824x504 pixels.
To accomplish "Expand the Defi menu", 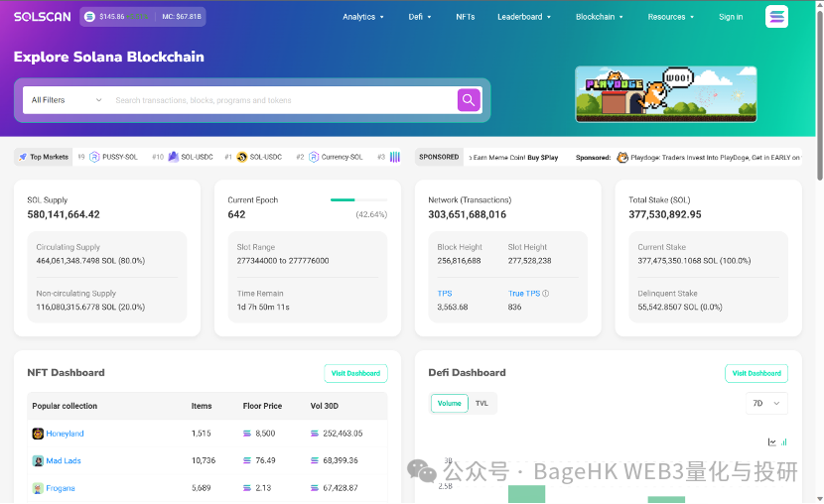I will pyautogui.click(x=420, y=17).
